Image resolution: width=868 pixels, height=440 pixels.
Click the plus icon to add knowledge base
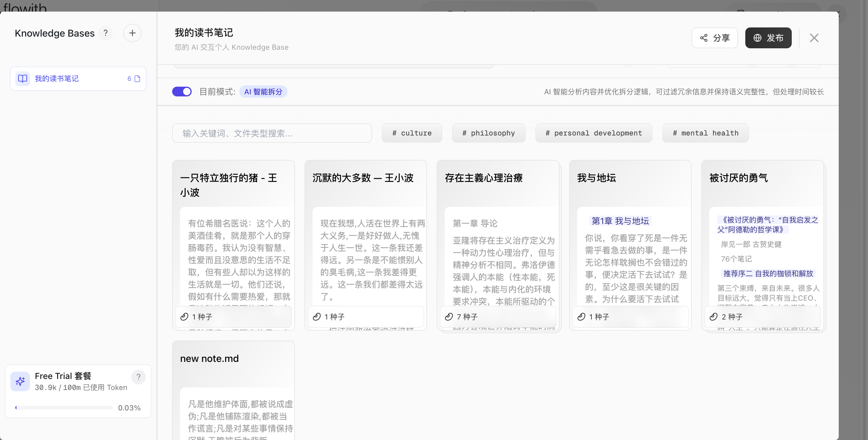(132, 33)
